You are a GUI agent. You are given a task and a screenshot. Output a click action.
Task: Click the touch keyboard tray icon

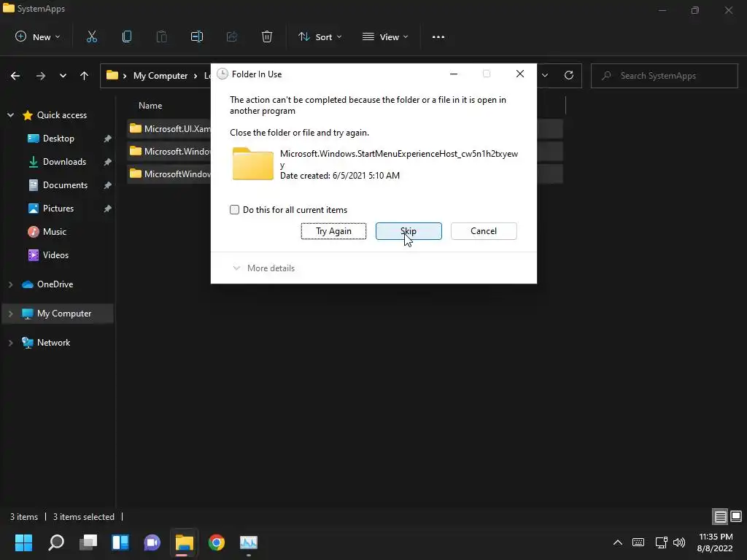point(638,542)
